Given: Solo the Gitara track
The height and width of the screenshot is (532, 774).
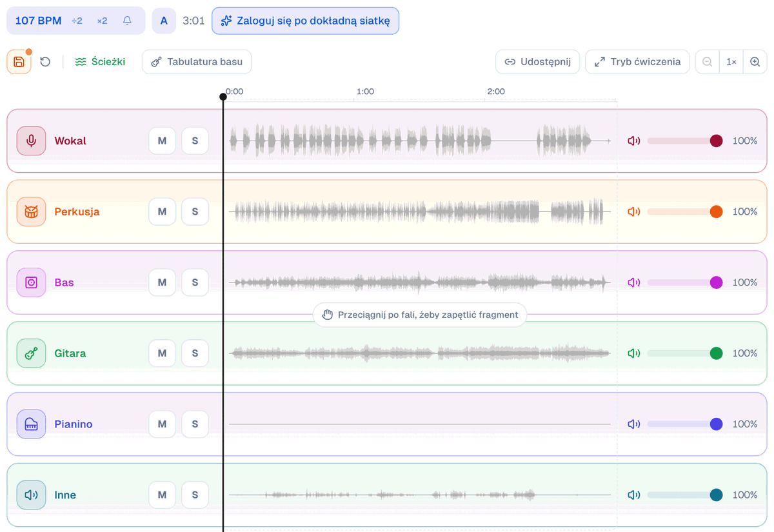Looking at the screenshot, I should [x=195, y=353].
